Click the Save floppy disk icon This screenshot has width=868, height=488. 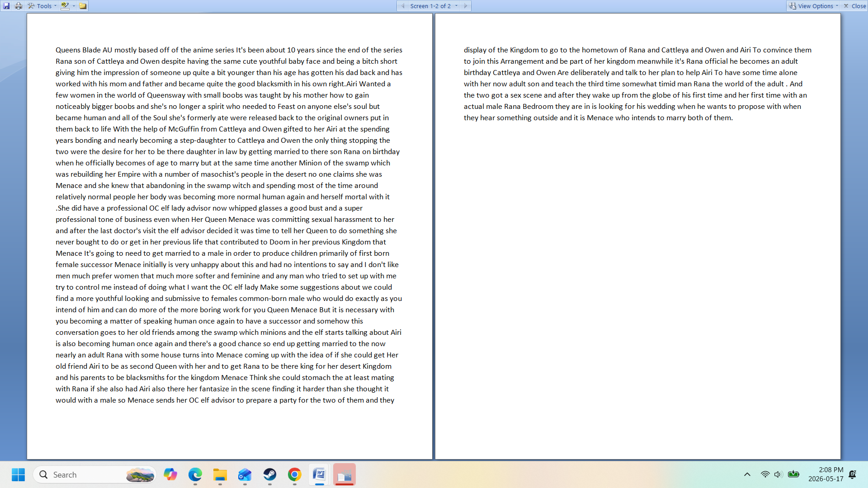click(6, 6)
